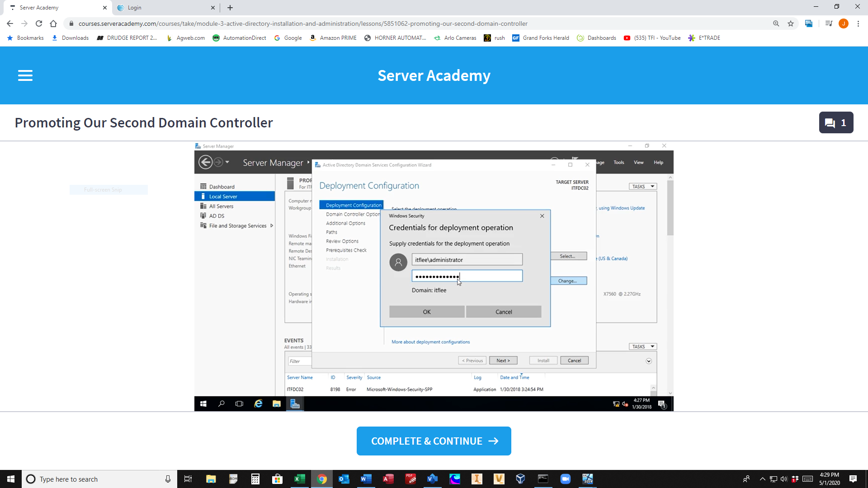Show hidden system tray icons
This screenshot has width=868, height=488.
pos(762,479)
